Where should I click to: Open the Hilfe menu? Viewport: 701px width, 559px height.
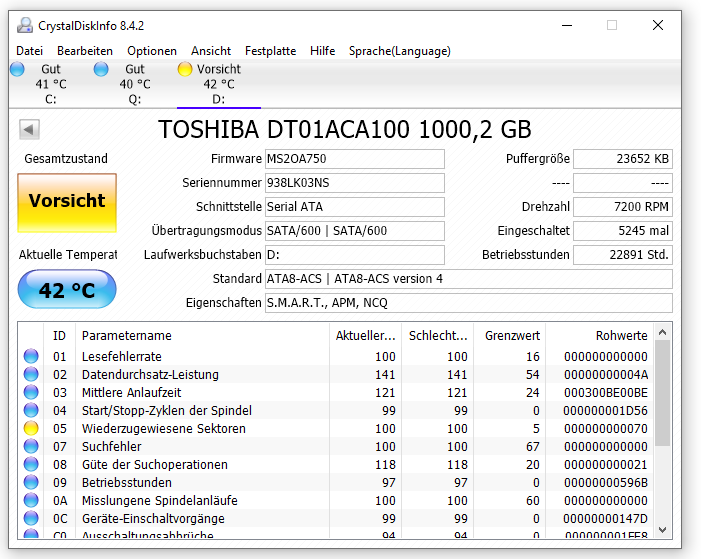click(322, 51)
